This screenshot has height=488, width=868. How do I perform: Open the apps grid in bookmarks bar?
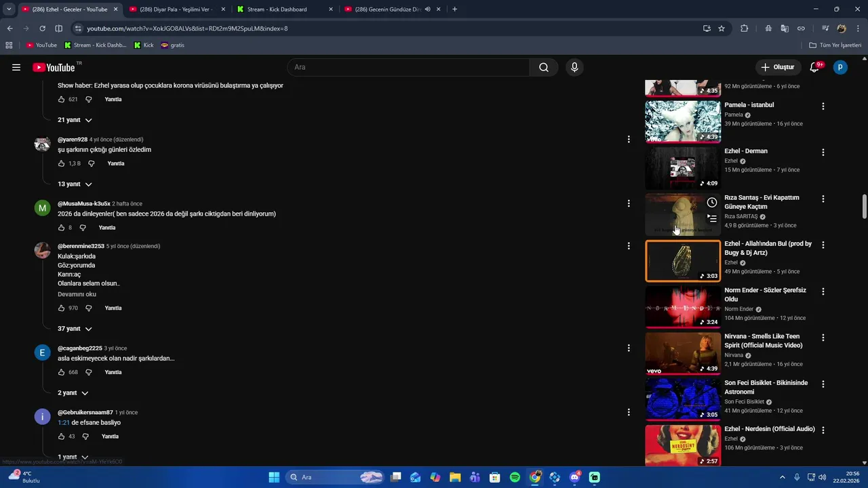click(9, 45)
